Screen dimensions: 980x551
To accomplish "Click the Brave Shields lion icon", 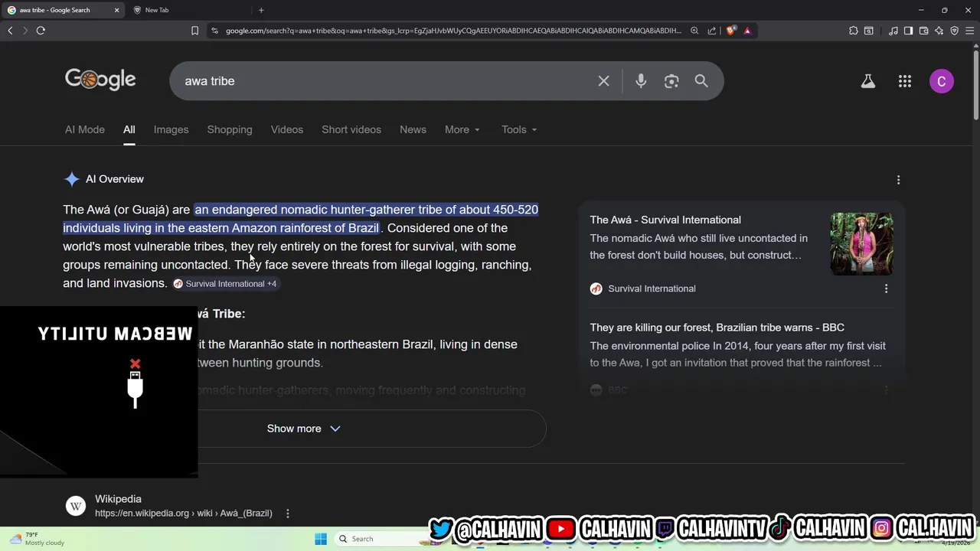I will pos(731,31).
